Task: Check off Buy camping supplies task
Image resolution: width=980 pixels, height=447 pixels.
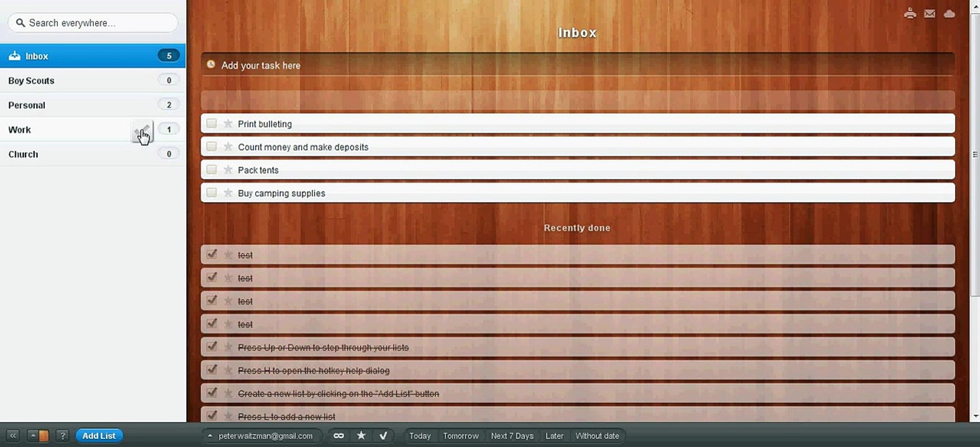Action: click(212, 192)
